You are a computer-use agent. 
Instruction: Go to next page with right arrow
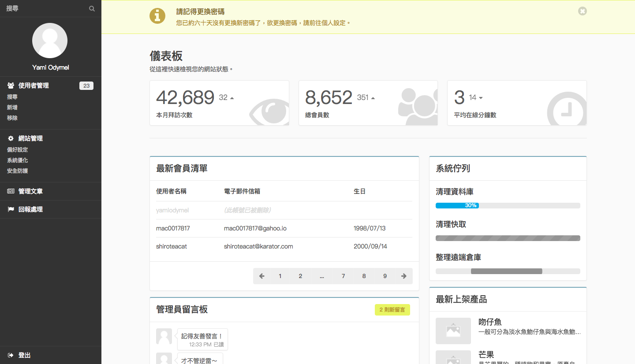(x=404, y=276)
